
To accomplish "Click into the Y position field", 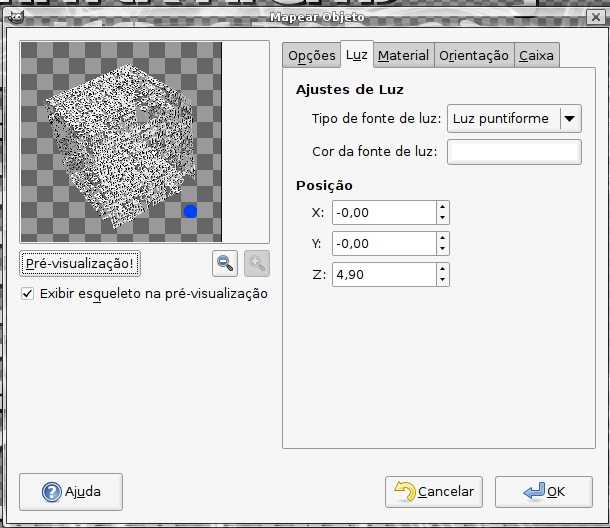I will [x=384, y=244].
